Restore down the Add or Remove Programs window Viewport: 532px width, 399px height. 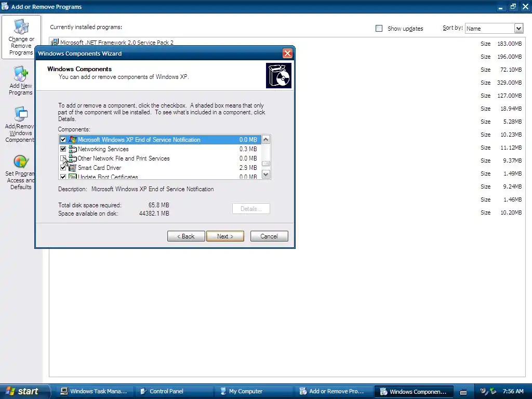click(513, 6)
